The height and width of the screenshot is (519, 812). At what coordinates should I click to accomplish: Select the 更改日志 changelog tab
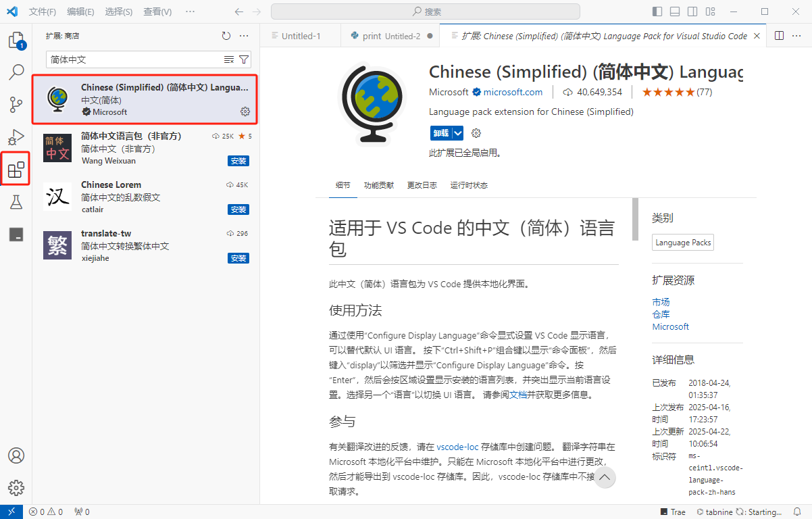coord(422,185)
